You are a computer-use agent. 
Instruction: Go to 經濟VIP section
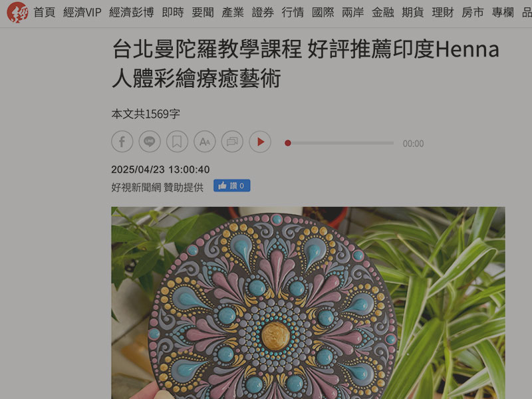(x=82, y=13)
